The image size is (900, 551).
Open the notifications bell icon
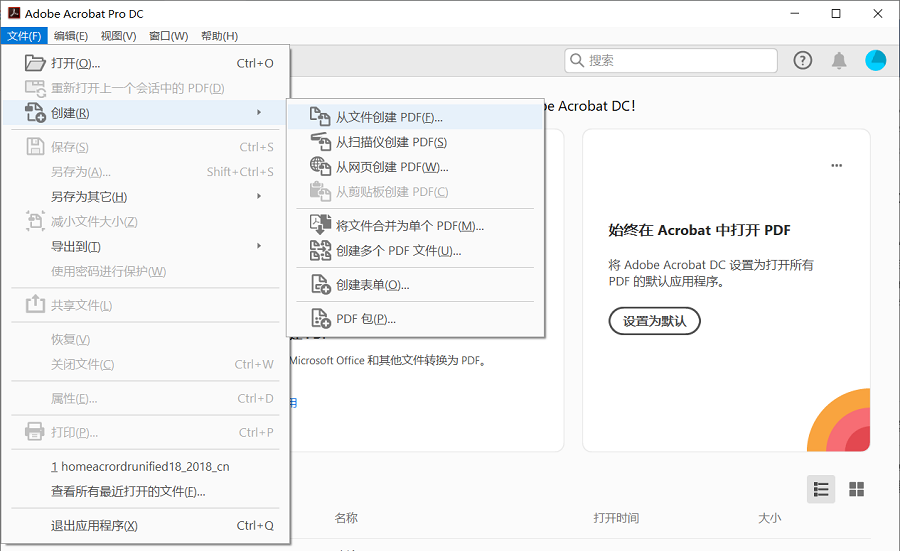[839, 60]
